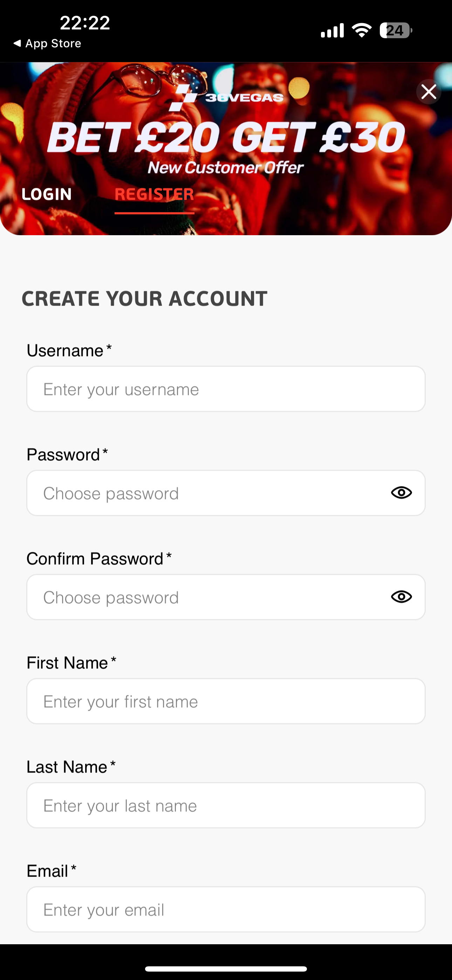Tap the First Name input field
452x980 pixels.
pos(226,701)
